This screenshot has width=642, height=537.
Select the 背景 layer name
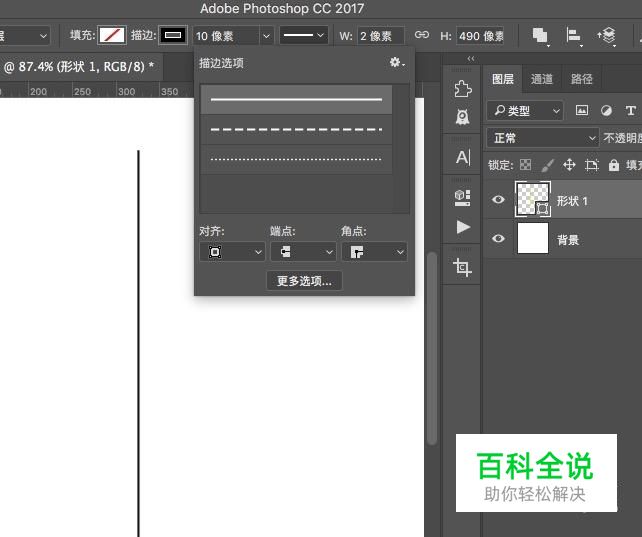click(x=567, y=240)
